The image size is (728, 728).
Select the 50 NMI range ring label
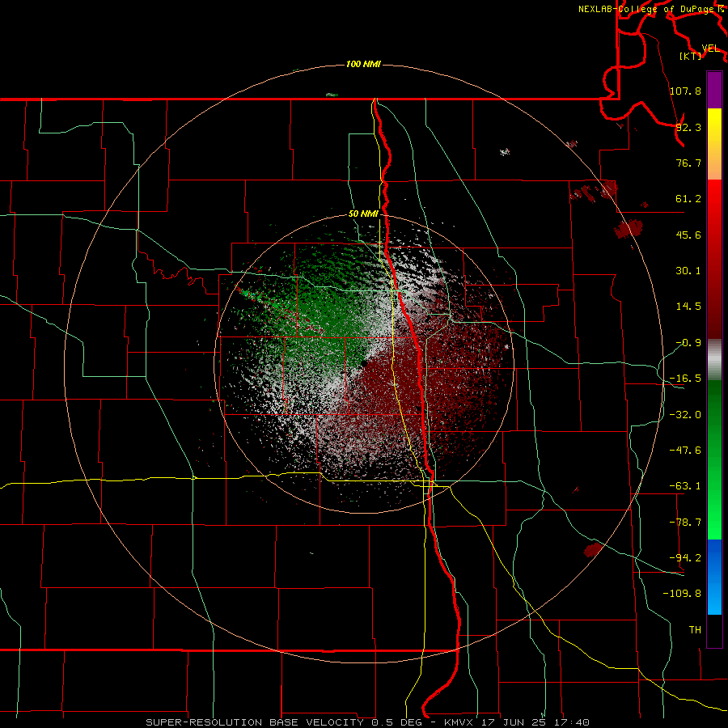[363, 214]
